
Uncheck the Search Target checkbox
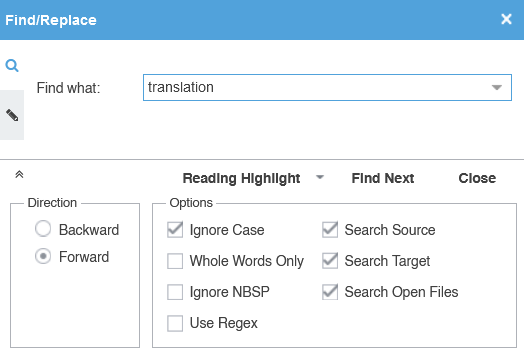click(330, 261)
